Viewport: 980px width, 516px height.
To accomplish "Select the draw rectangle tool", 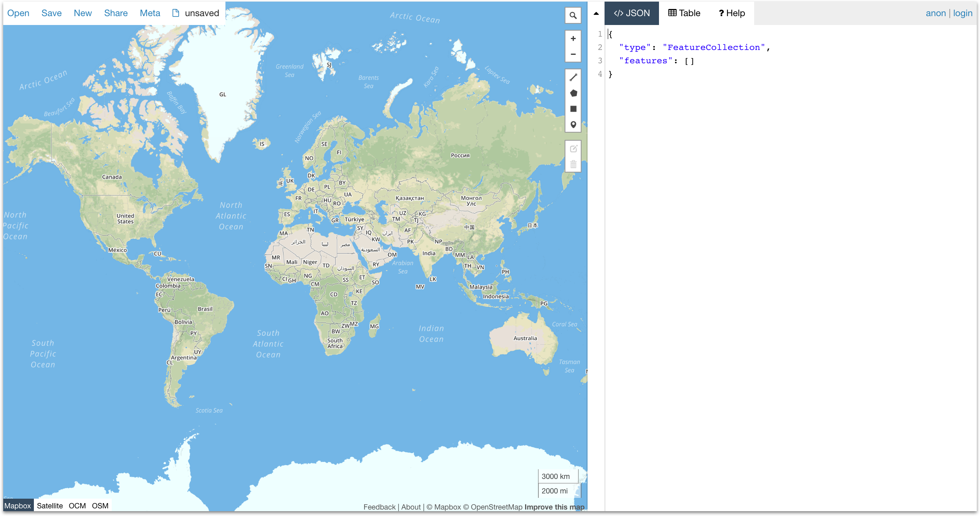I will [573, 109].
